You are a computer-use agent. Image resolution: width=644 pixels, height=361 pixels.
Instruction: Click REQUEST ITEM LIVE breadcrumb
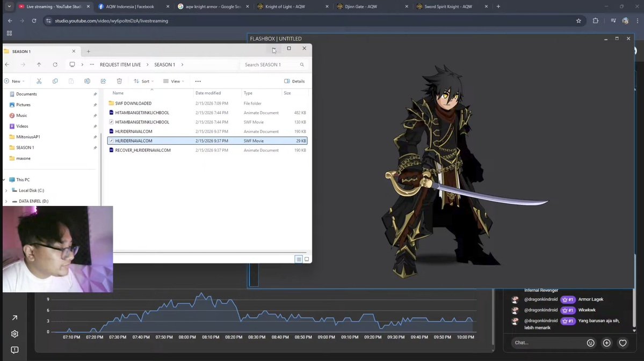click(x=120, y=65)
